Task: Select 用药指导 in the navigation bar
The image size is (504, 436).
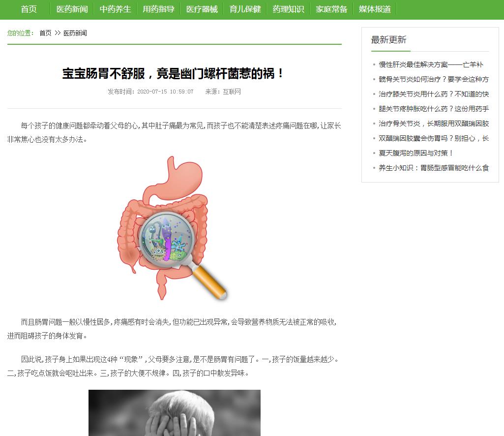Action: pyautogui.click(x=158, y=9)
